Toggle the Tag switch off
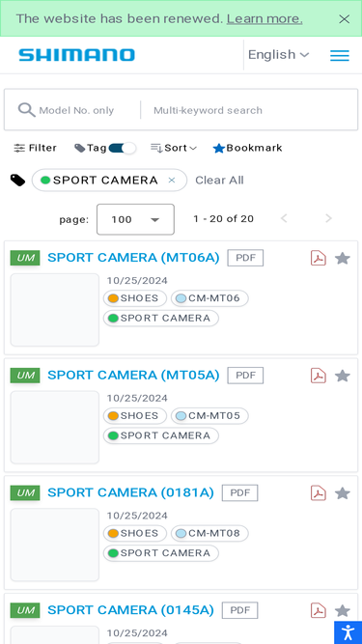The image size is (362, 644). point(122,148)
